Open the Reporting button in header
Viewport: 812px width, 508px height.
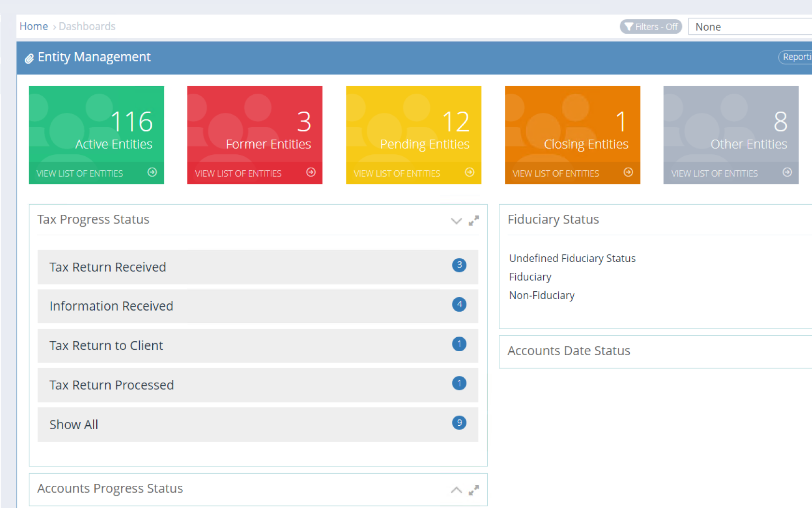tap(796, 57)
